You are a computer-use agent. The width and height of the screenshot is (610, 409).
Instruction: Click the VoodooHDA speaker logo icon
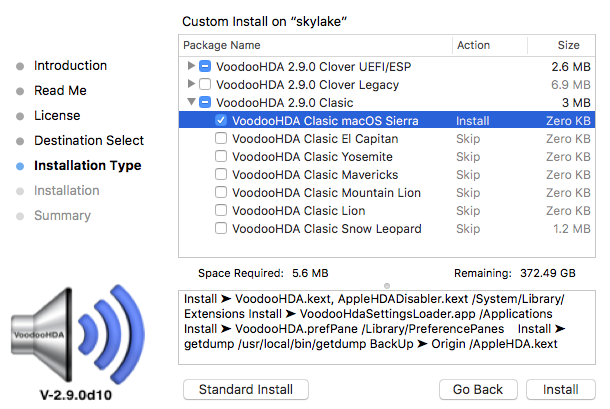tap(69, 320)
